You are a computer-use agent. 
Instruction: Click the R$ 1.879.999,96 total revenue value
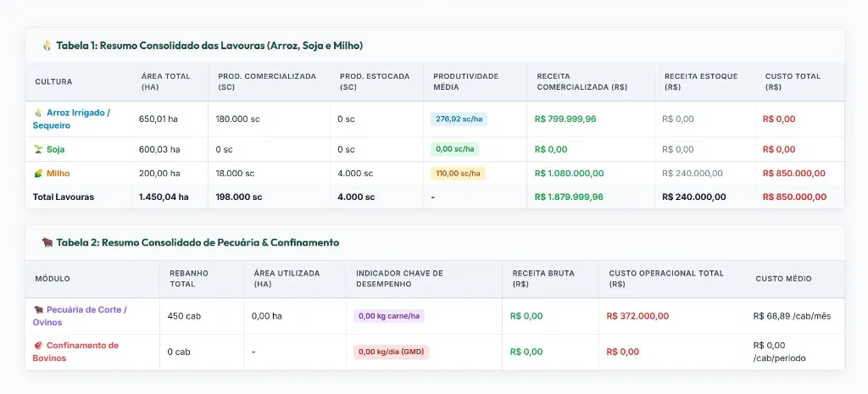(569, 197)
